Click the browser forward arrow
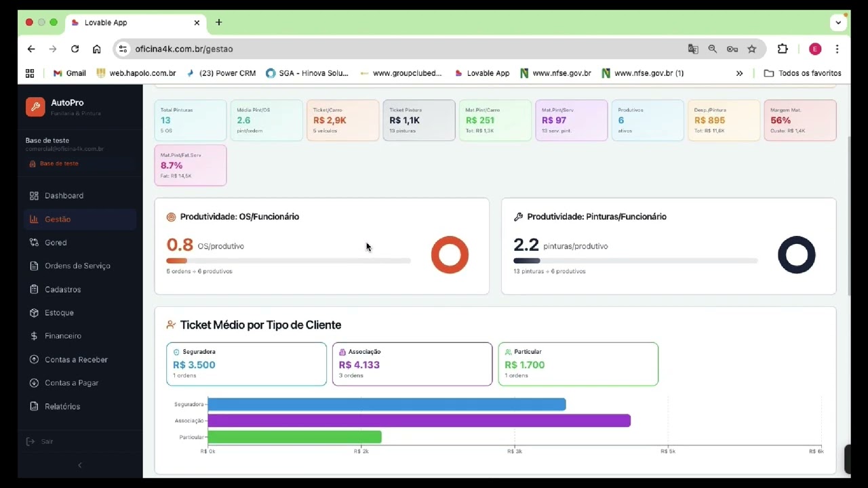 point(53,49)
